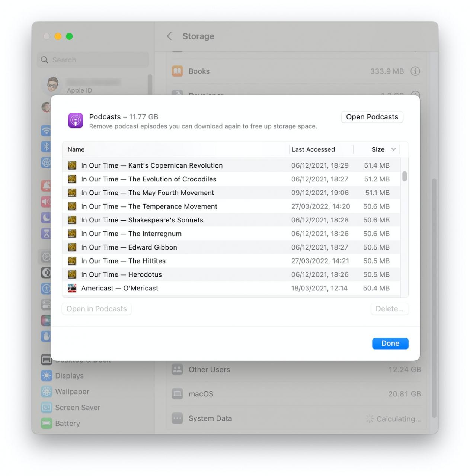
Task: Click the Wallpaper icon in sidebar
Action: point(47,392)
